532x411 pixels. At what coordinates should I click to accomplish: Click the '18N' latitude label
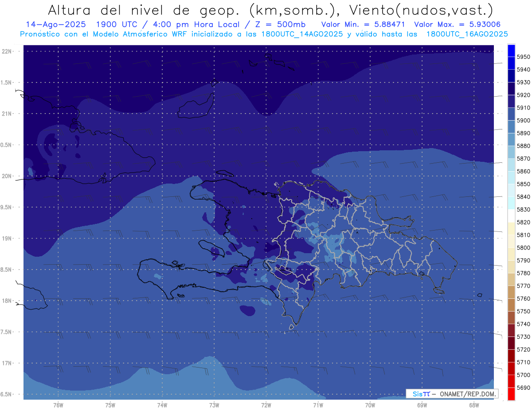click(x=7, y=301)
